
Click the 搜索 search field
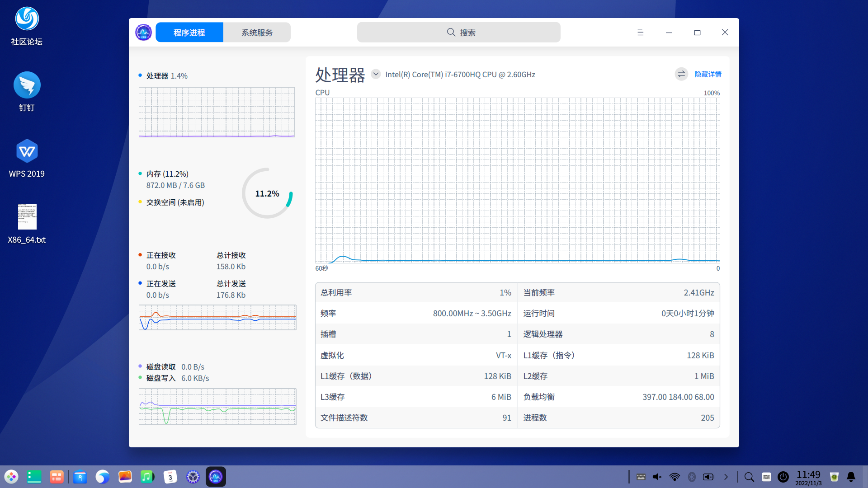point(458,33)
